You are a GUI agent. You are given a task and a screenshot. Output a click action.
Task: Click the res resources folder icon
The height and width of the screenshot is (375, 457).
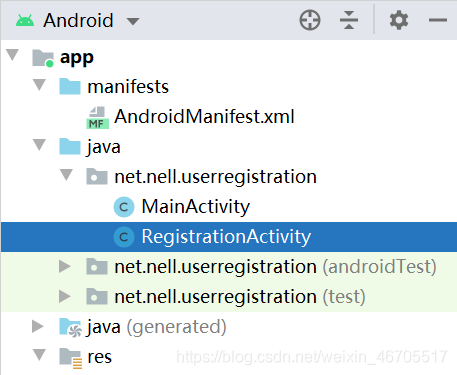point(71,358)
